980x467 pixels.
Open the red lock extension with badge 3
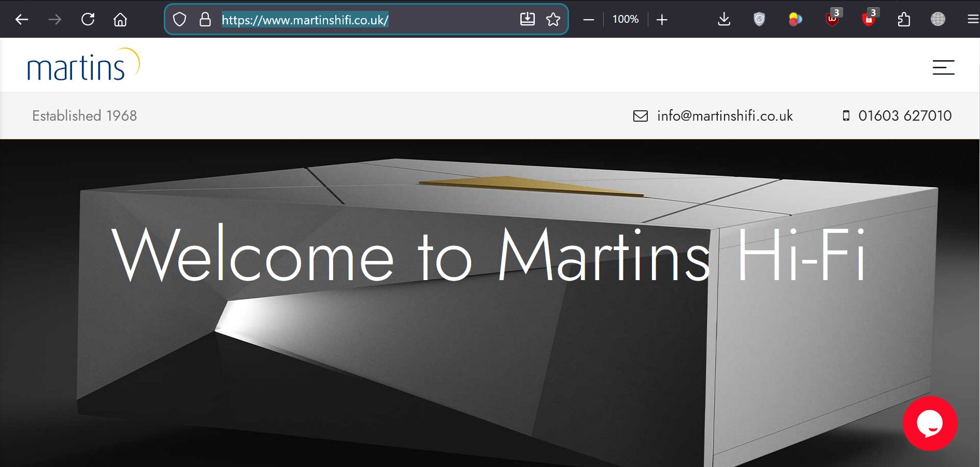tap(870, 19)
